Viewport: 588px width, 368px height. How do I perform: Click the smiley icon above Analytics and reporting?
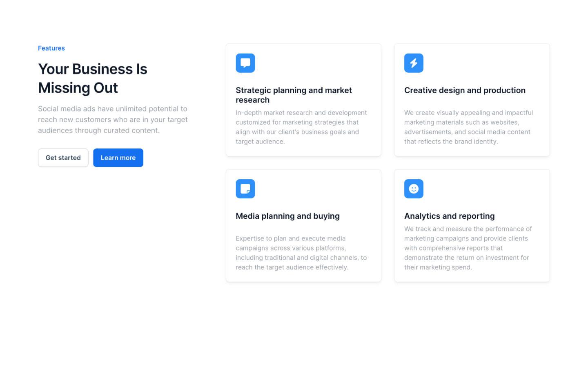tap(414, 188)
